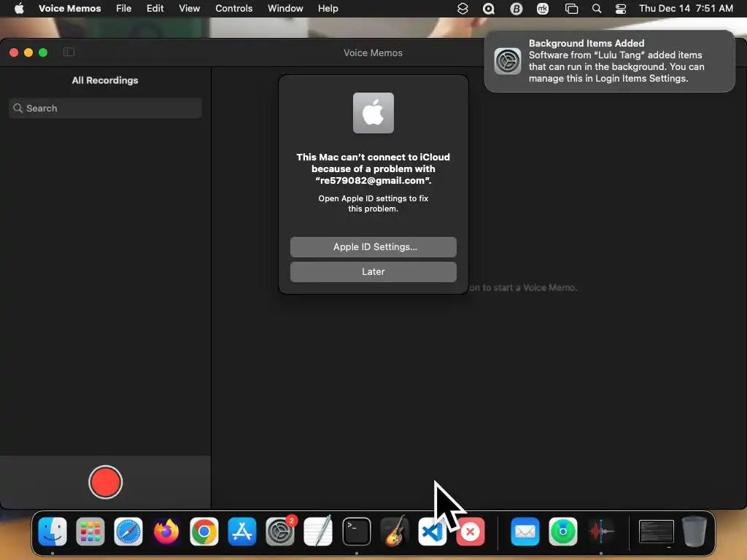Image resolution: width=747 pixels, height=560 pixels.
Task: Open Mail from the Dock
Action: click(x=525, y=531)
